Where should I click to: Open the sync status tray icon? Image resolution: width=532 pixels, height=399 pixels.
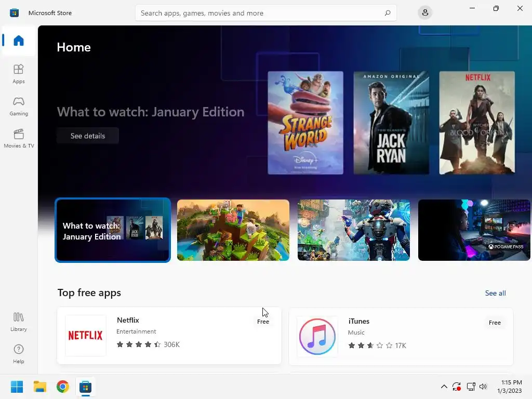457,387
